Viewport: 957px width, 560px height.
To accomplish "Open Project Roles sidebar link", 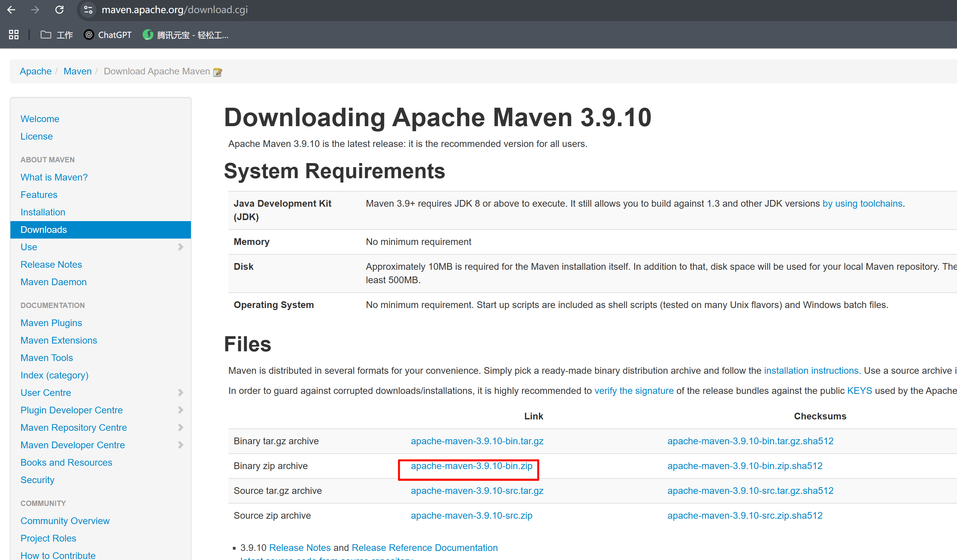I will tap(48, 539).
